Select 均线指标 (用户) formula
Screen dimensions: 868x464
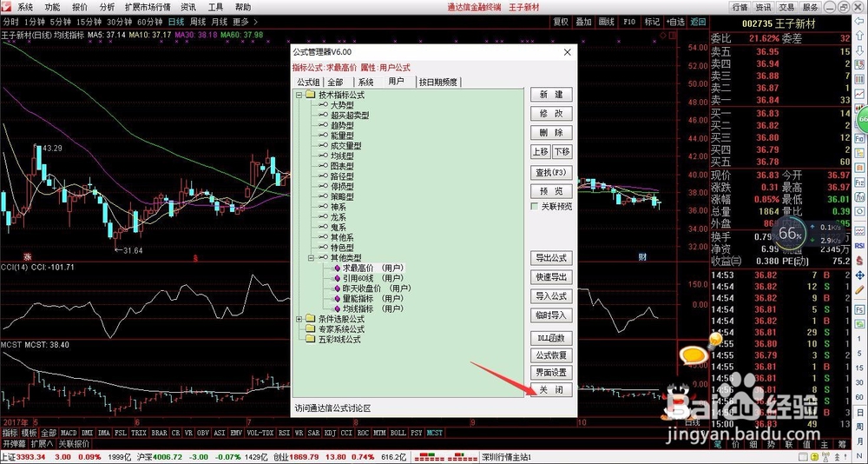point(372,308)
